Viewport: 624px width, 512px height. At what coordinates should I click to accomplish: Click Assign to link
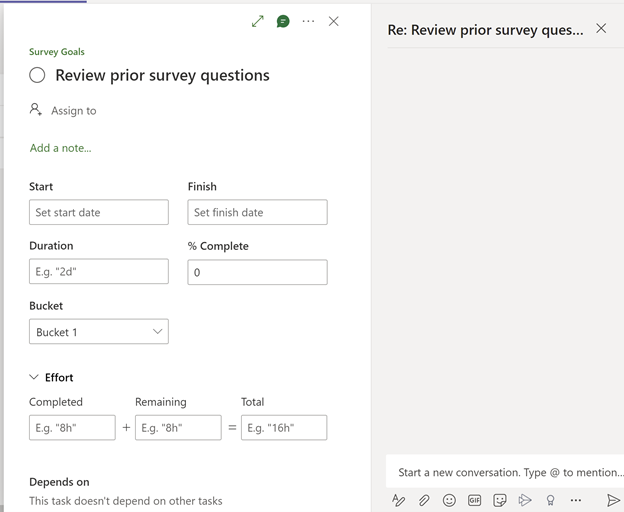coord(73,111)
